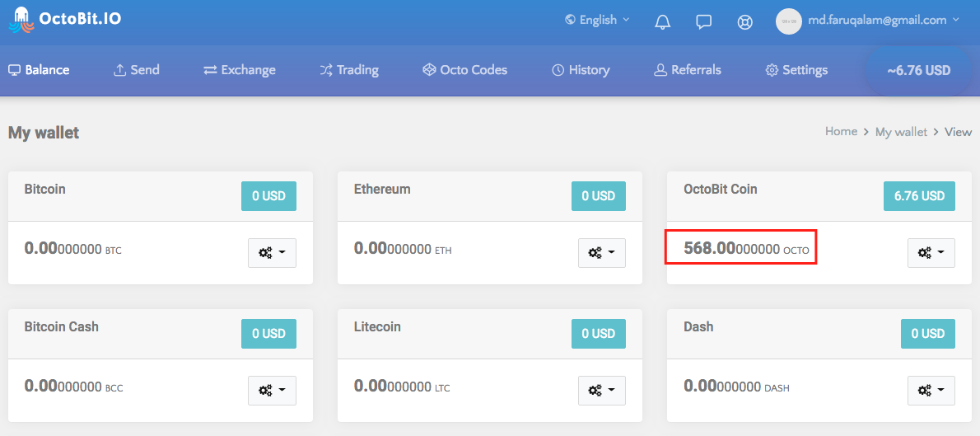Image resolution: width=980 pixels, height=436 pixels.
Task: Open the OctoBit Coin gears dropdown
Action: click(x=931, y=253)
